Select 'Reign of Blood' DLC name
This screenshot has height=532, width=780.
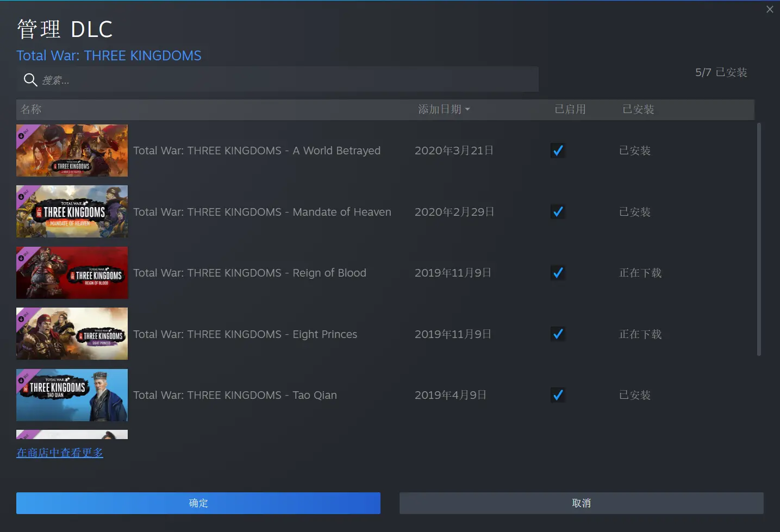[x=249, y=273]
